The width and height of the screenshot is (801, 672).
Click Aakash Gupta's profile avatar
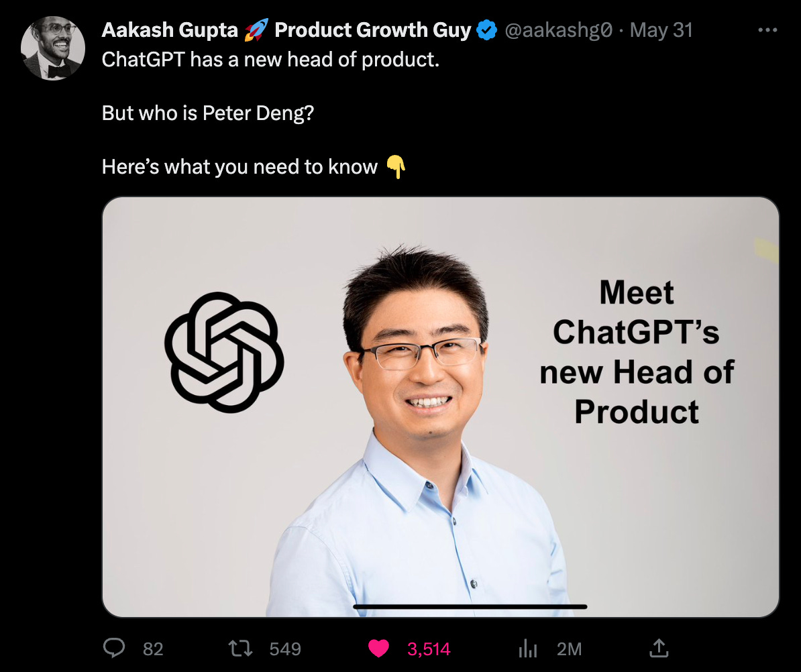point(52,48)
